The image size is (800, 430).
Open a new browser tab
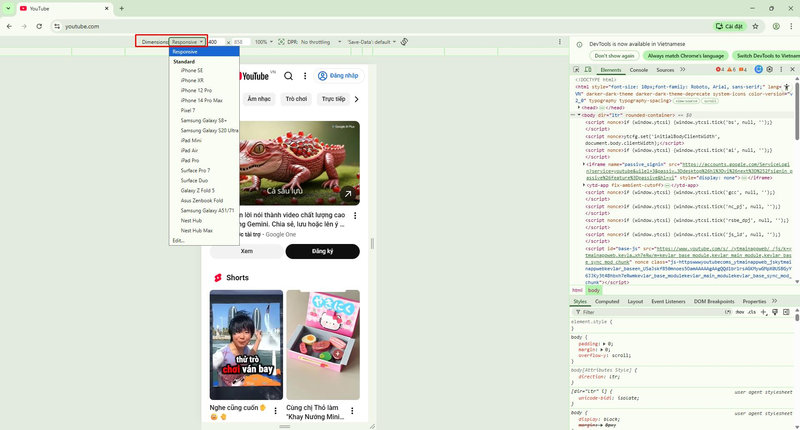click(121, 8)
